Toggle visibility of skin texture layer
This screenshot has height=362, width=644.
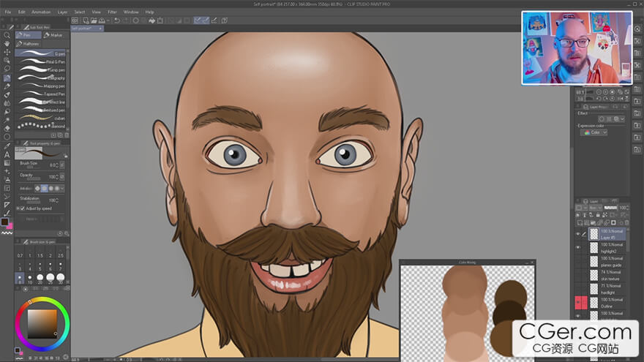click(x=578, y=276)
